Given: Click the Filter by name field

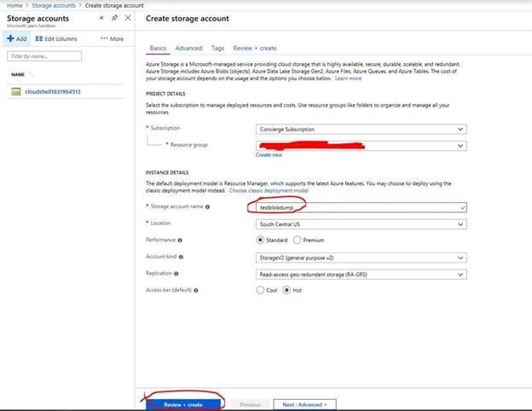Looking at the screenshot, I should pos(44,56).
